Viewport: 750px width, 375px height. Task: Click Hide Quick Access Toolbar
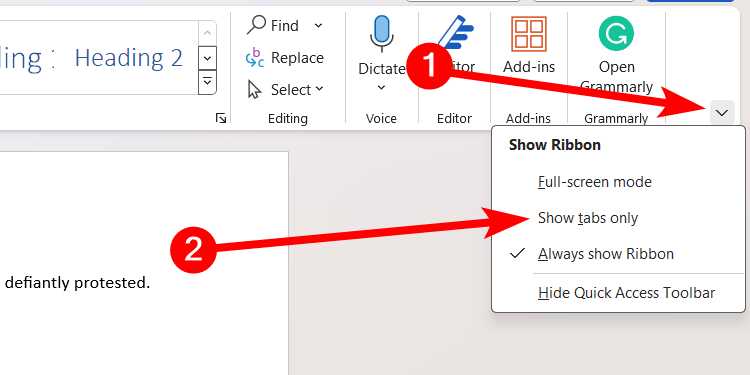pyautogui.click(x=626, y=293)
